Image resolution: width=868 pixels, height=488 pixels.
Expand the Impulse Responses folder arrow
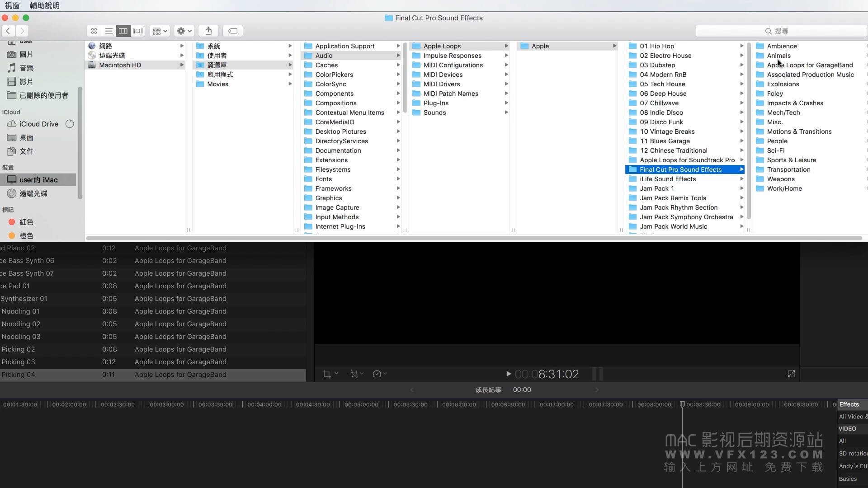coord(506,56)
